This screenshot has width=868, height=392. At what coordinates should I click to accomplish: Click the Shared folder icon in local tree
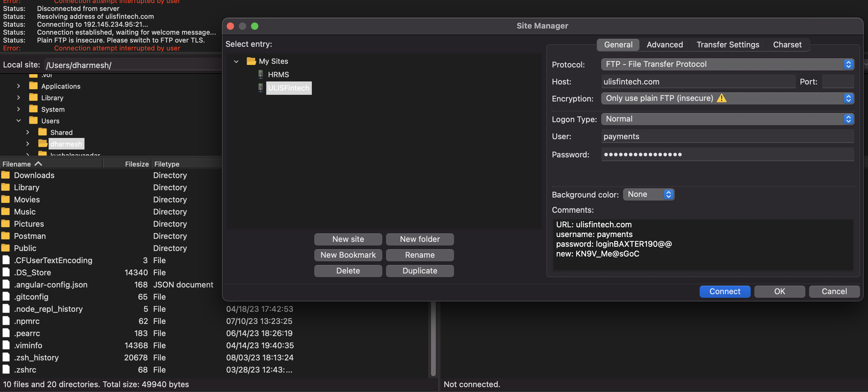(x=43, y=132)
